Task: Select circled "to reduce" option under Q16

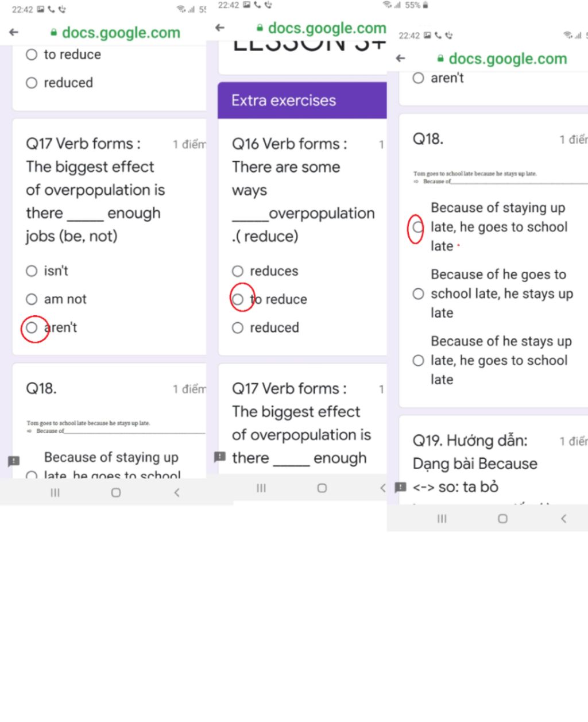Action: [x=238, y=299]
